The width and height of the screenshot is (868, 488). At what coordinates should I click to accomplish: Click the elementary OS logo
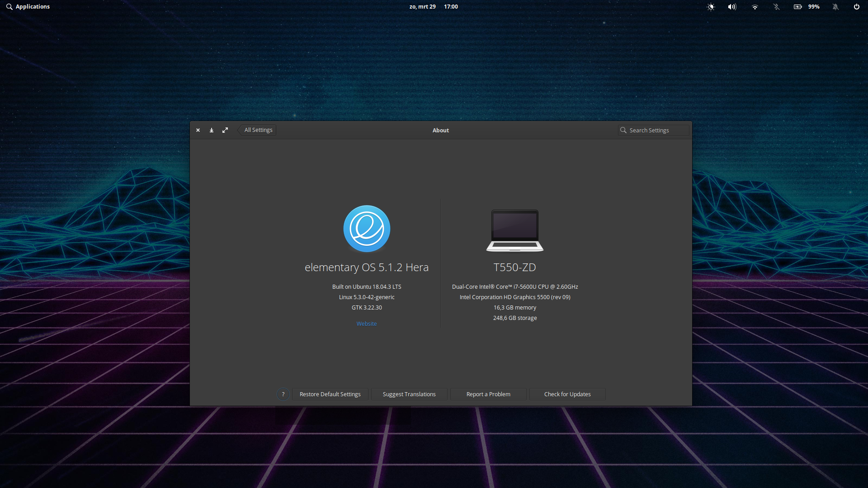pyautogui.click(x=366, y=228)
